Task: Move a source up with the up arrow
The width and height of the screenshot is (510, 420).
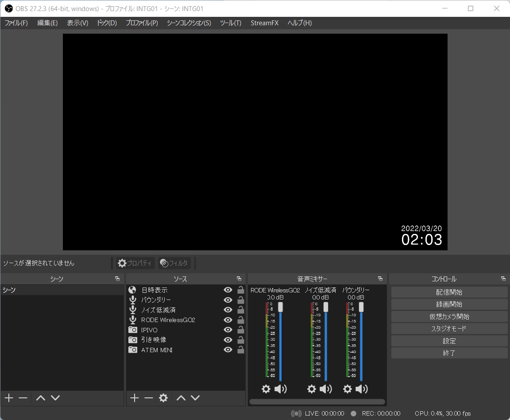Action: [181, 398]
